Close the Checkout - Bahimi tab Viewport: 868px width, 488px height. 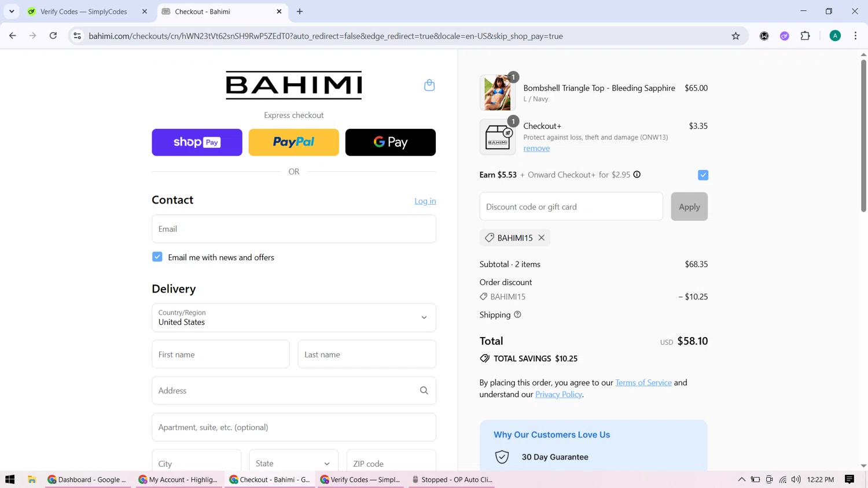279,12
